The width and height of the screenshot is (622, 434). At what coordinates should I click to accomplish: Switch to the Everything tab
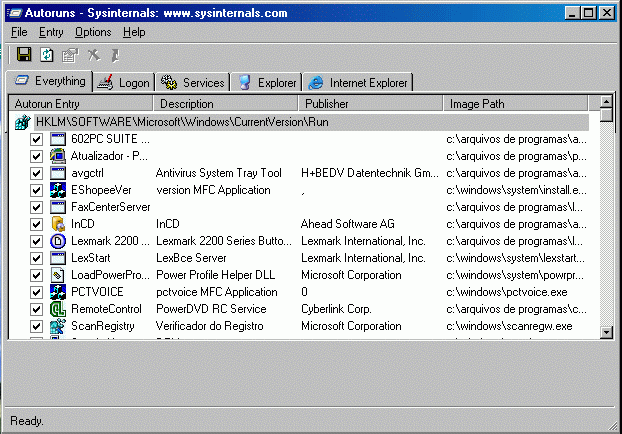50,81
